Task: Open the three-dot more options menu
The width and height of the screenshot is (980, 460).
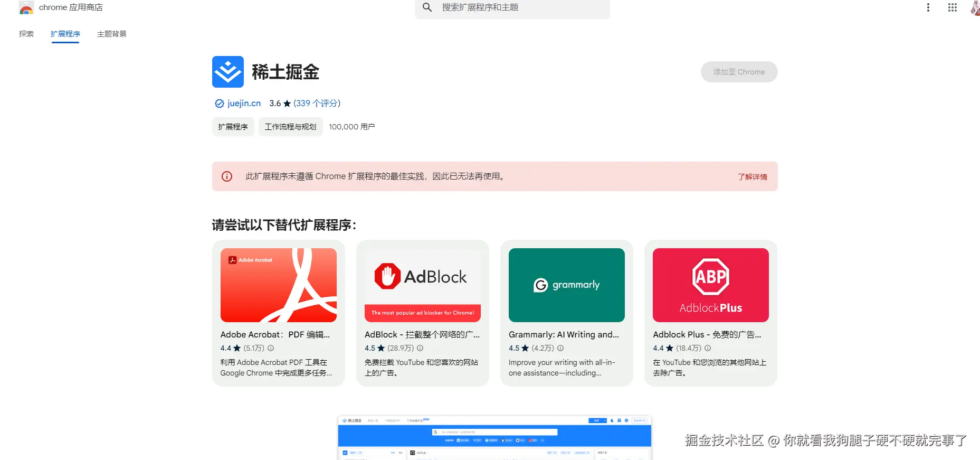Action: pyautogui.click(x=928, y=7)
